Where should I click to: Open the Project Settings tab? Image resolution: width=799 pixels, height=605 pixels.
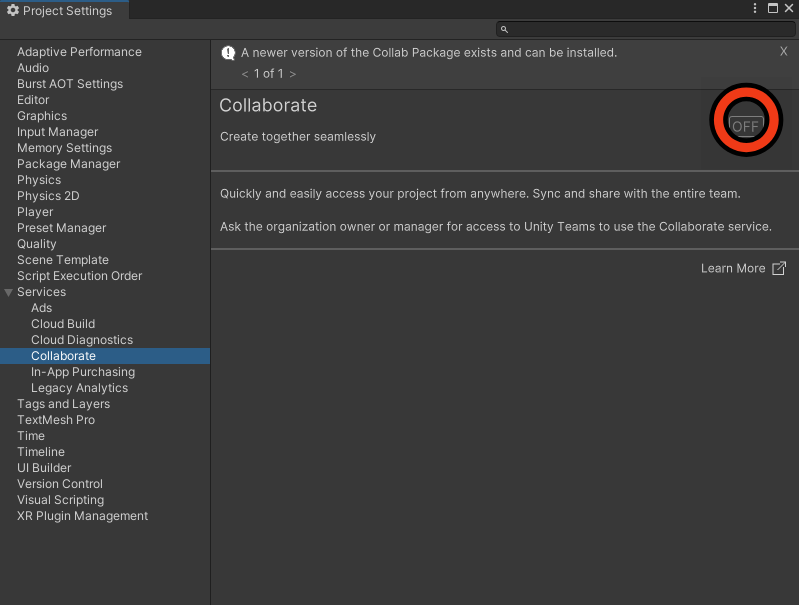[x=64, y=10]
